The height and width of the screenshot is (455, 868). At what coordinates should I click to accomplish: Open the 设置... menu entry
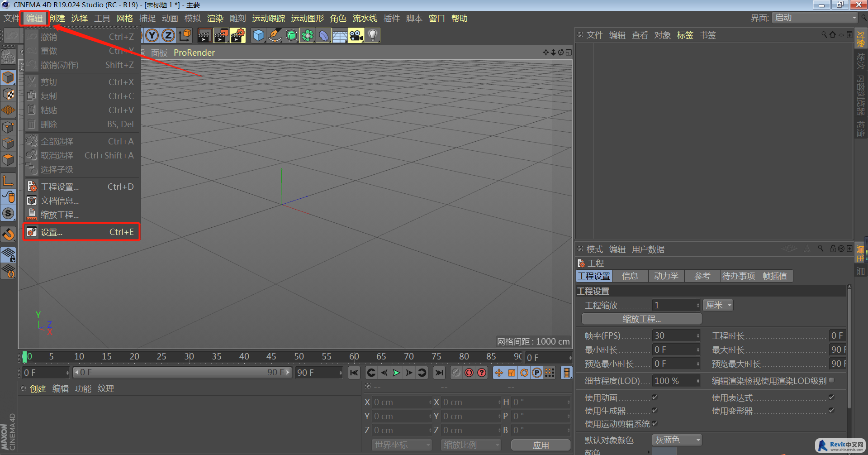[x=81, y=232]
